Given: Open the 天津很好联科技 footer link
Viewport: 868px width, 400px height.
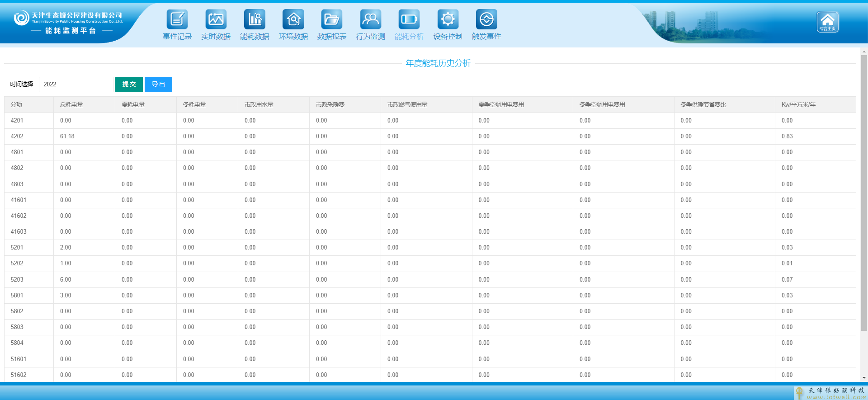Looking at the screenshot, I should 831,393.
